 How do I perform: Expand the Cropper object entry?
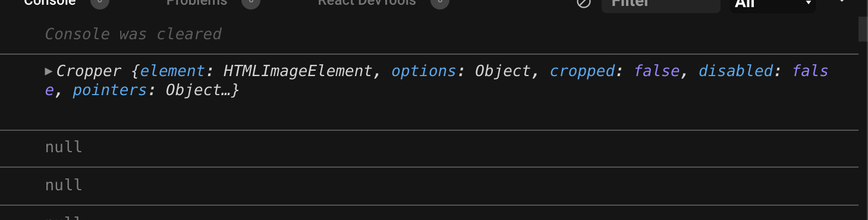(x=49, y=71)
